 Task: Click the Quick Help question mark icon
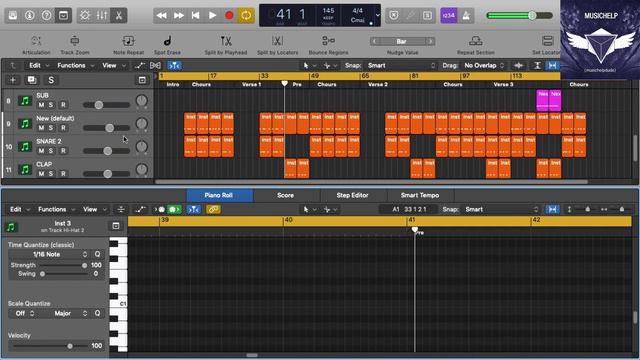(47, 16)
